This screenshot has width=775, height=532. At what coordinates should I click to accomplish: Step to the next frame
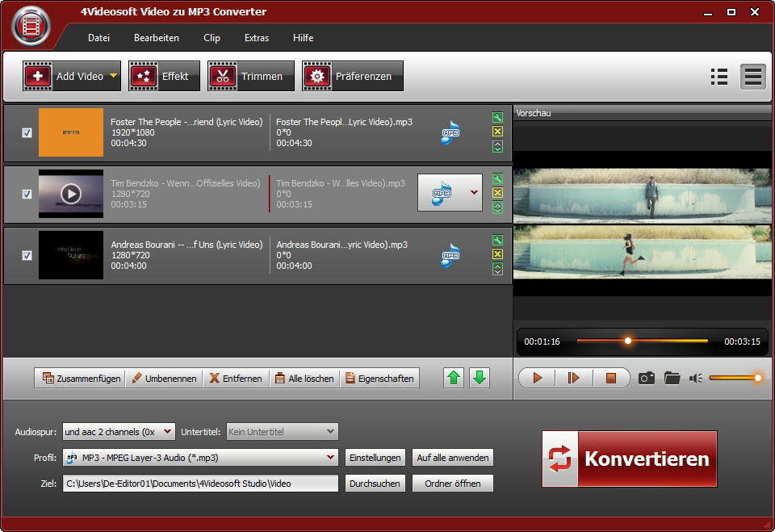pos(573,379)
